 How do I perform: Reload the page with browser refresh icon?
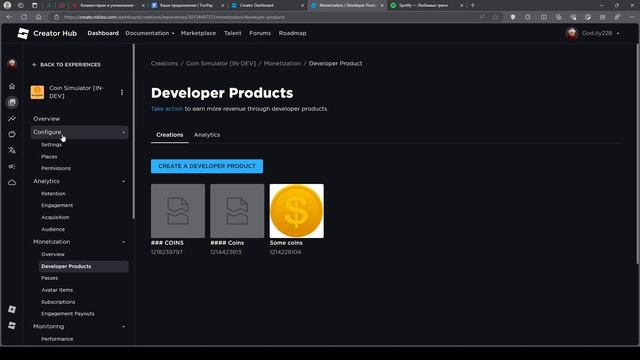[x=24, y=17]
